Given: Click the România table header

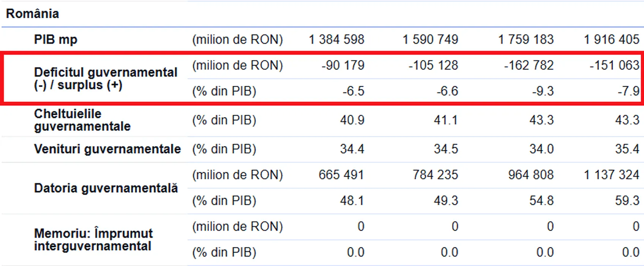Looking at the screenshot, I should 33,14.
